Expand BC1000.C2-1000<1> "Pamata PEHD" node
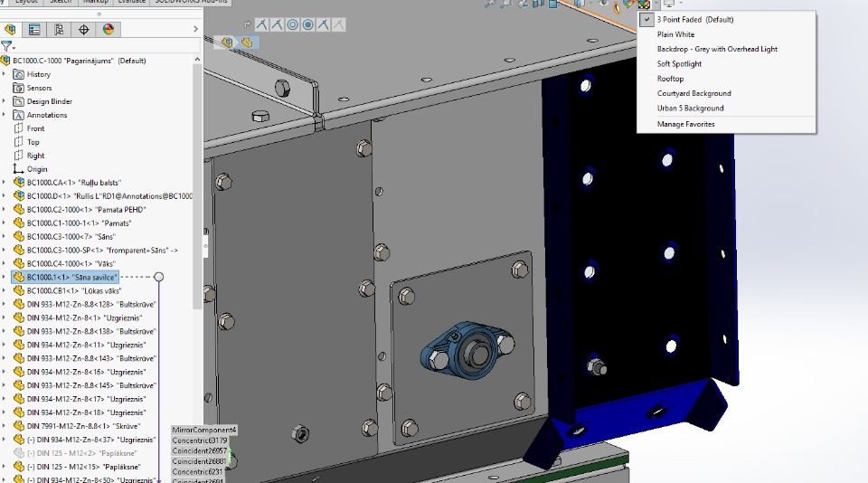 click(x=4, y=209)
